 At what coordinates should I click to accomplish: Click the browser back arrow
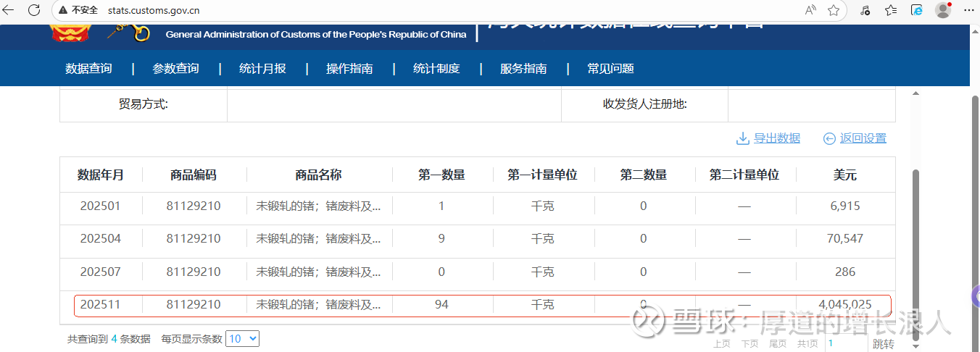10,10
